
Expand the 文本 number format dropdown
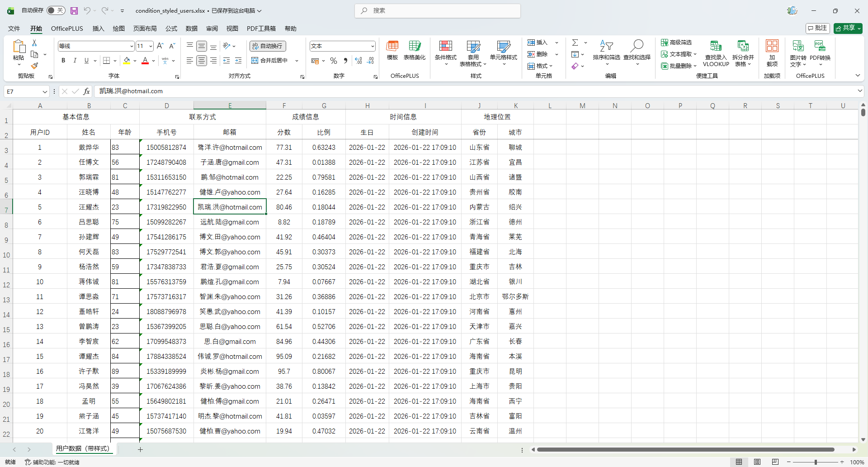(373, 46)
